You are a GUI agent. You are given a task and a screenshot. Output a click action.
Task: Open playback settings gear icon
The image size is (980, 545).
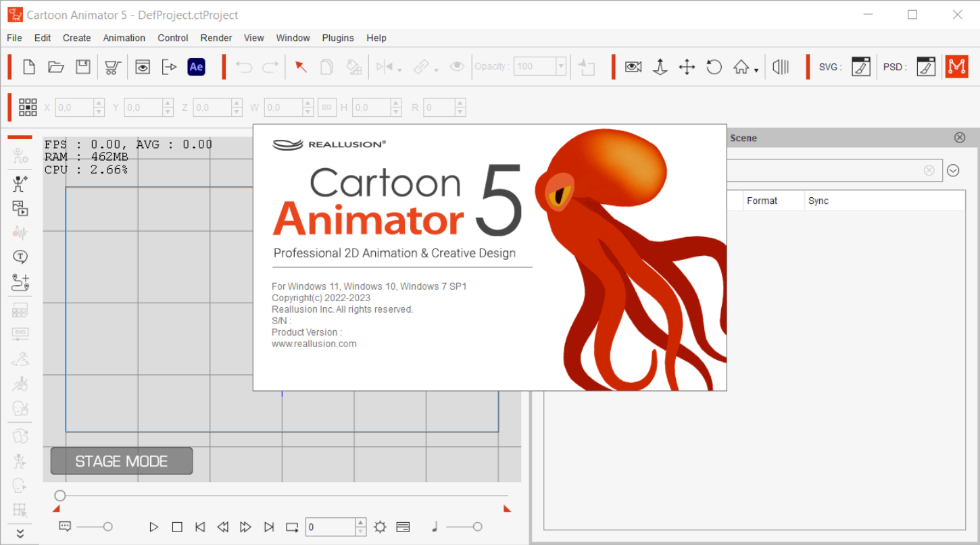pos(381,527)
